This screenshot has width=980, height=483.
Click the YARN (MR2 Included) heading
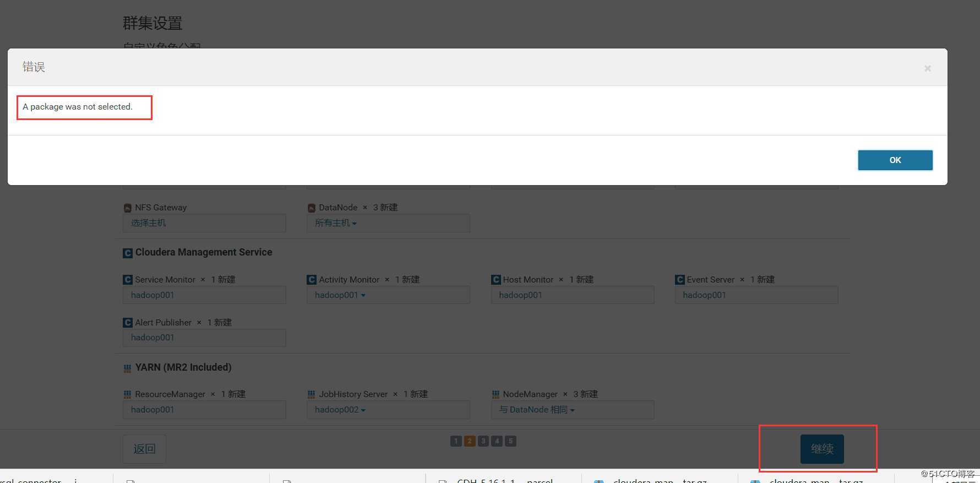[183, 367]
